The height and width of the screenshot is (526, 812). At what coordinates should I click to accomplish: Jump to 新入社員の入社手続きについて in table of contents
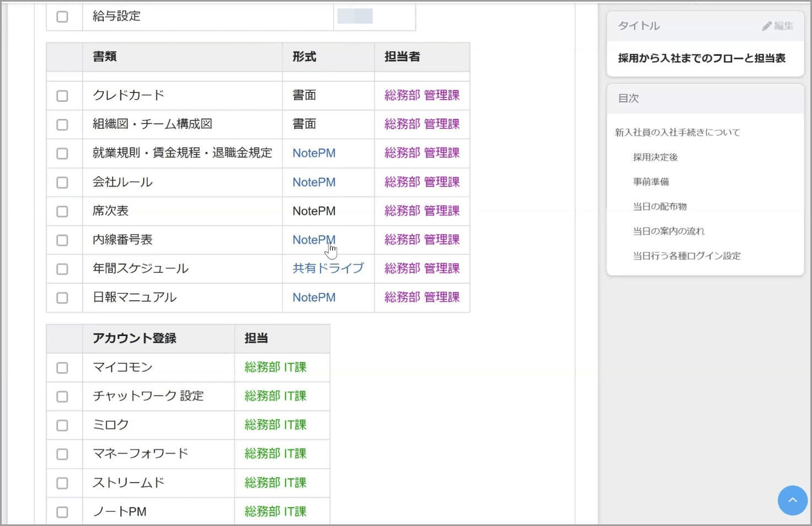tap(677, 132)
